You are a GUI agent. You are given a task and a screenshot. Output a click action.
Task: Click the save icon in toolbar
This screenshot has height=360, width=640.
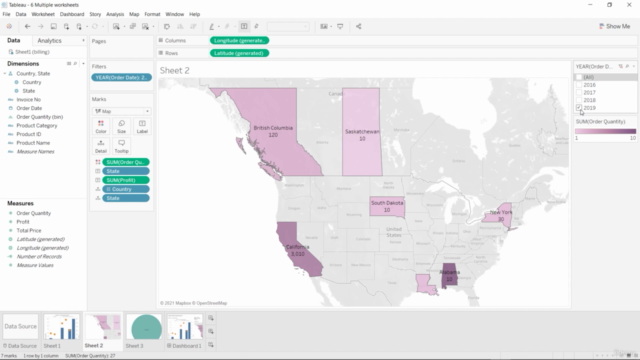pos(53,27)
